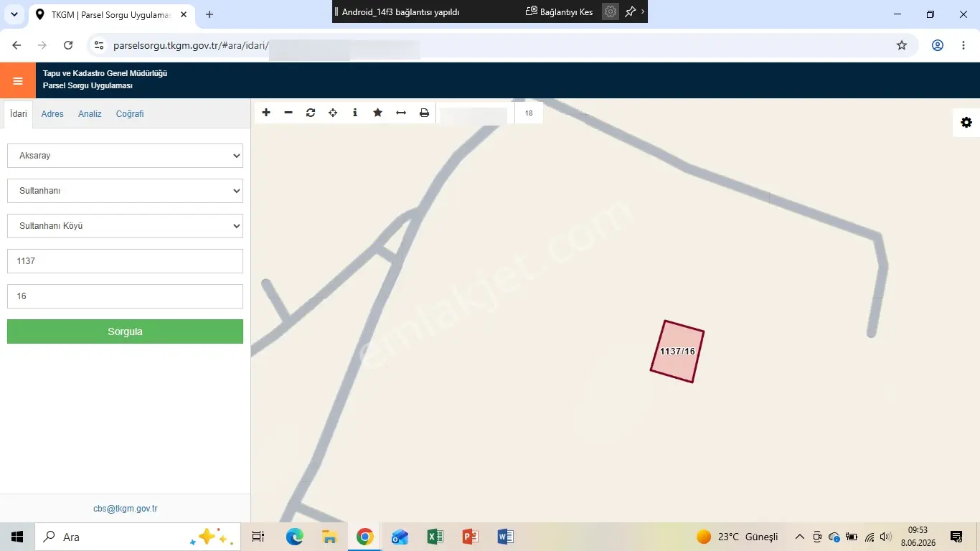Click the green Sorgula button
980x551 pixels.
point(125,331)
